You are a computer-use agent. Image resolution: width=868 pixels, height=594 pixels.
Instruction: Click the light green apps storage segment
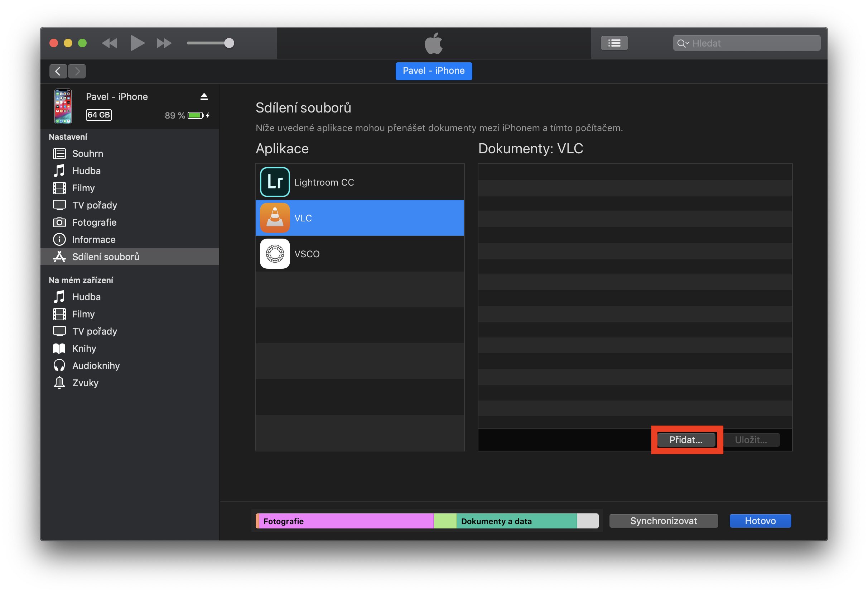tap(445, 521)
